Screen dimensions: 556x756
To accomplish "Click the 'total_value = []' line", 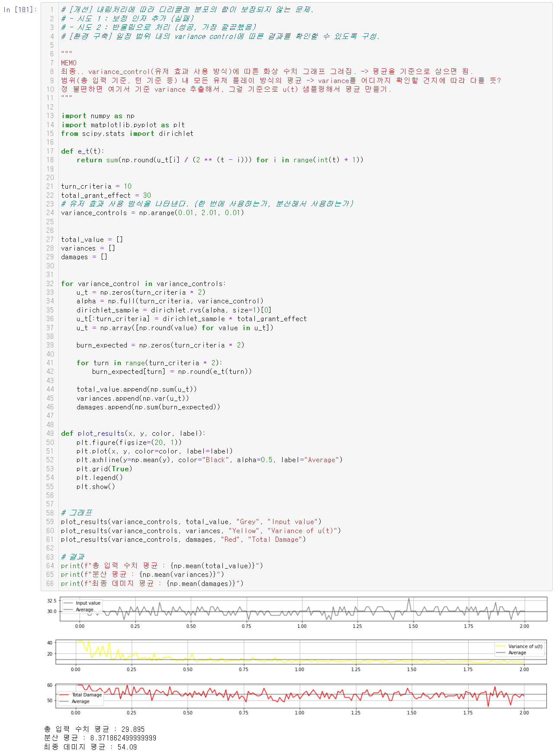I will click(x=92, y=240).
